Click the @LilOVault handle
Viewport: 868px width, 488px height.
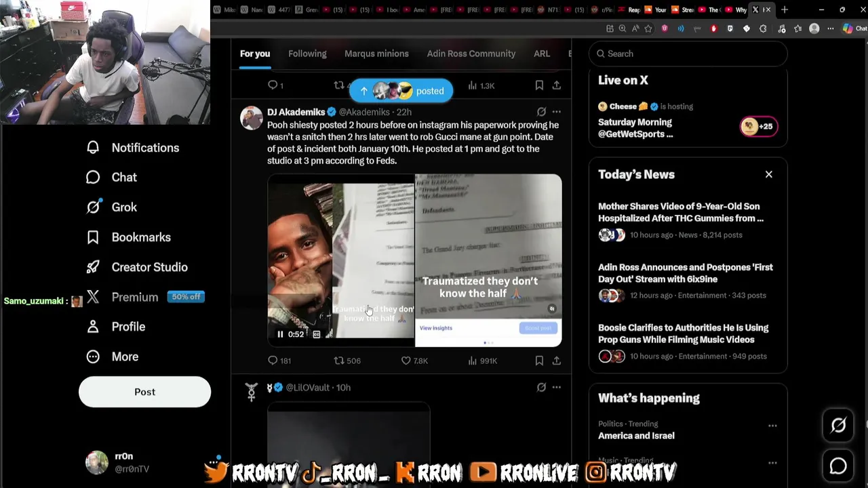(x=308, y=388)
